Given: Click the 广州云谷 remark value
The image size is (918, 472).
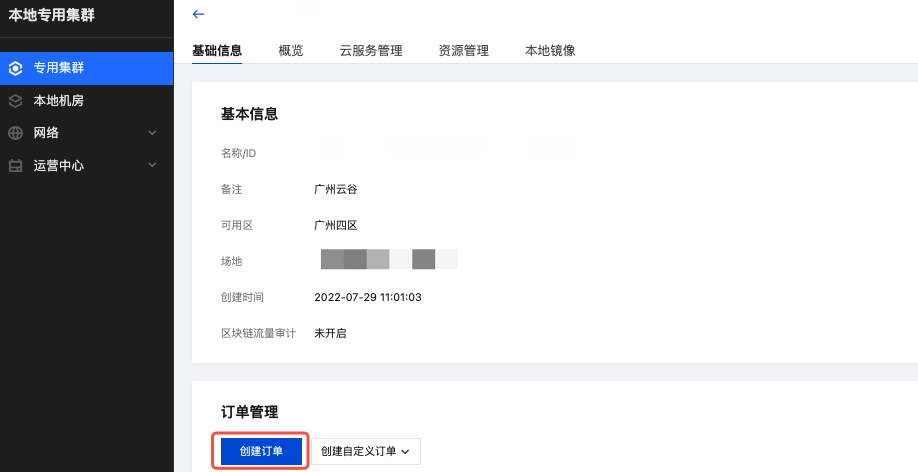Looking at the screenshot, I should 335,190.
